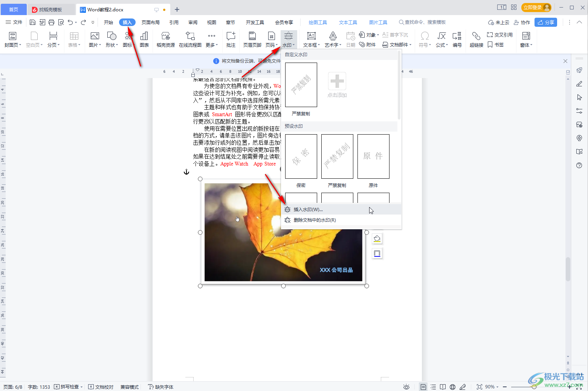Open help icon in right sidebar
Image resolution: width=588 pixels, height=391 pixels.
(x=579, y=166)
